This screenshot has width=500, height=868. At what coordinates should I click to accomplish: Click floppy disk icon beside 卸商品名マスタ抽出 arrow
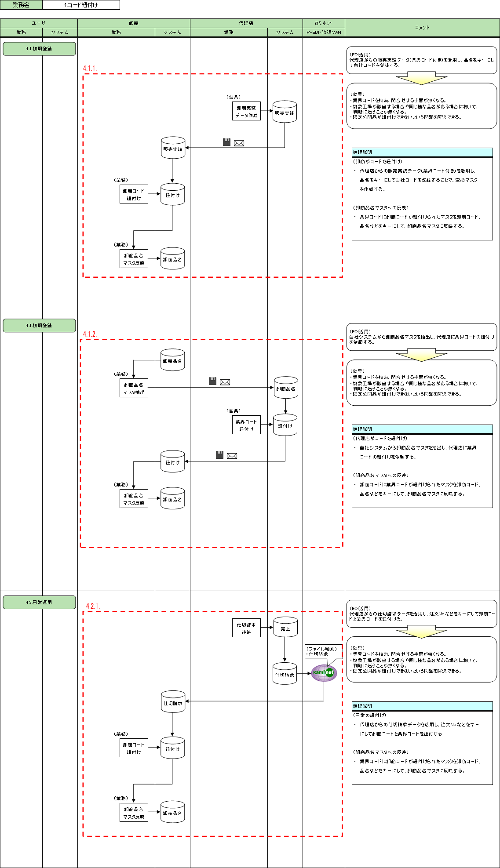[212, 381]
